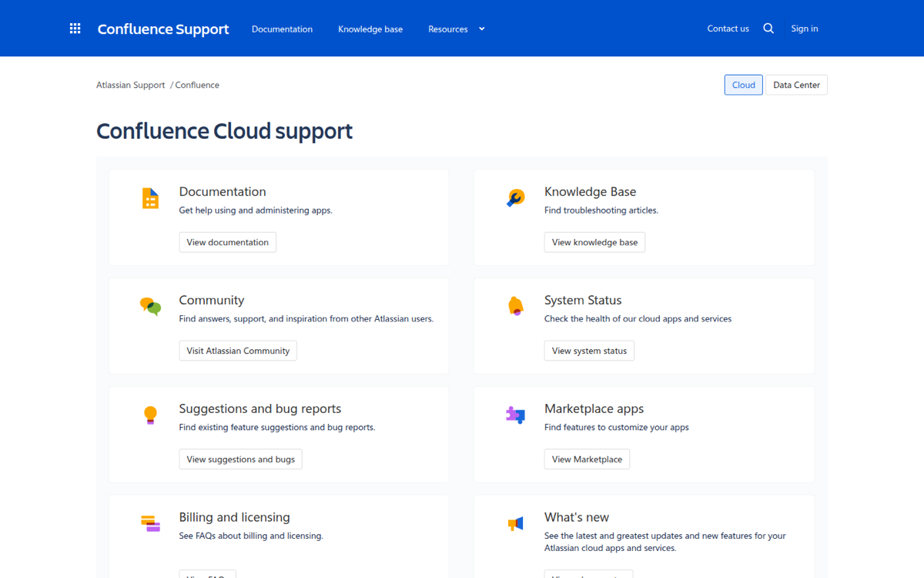Image resolution: width=924 pixels, height=578 pixels.
Task: Click Atlassian Support breadcrumb
Action: [131, 85]
